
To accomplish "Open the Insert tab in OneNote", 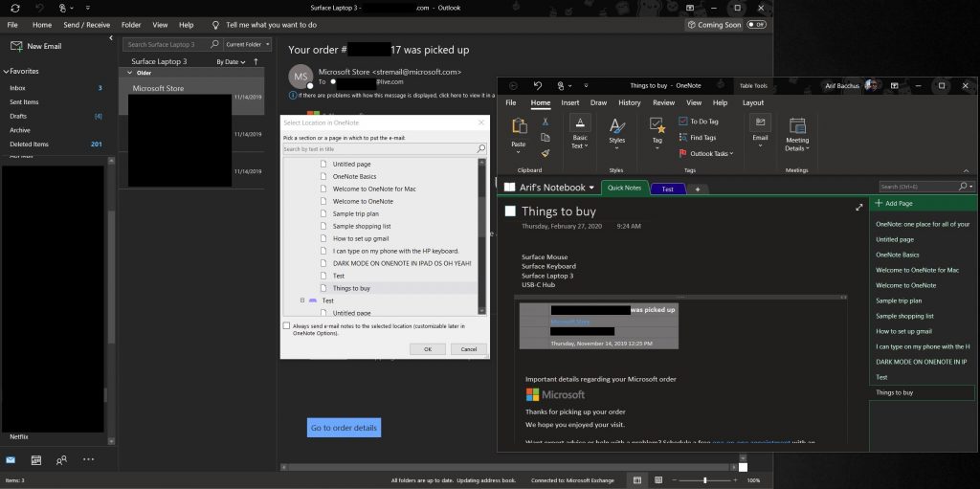I will (x=570, y=102).
